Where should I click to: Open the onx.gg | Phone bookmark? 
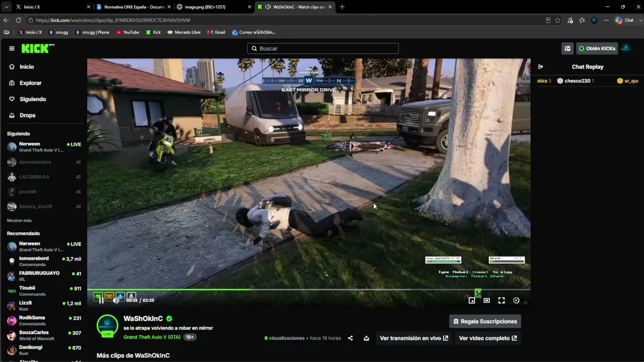point(92,32)
